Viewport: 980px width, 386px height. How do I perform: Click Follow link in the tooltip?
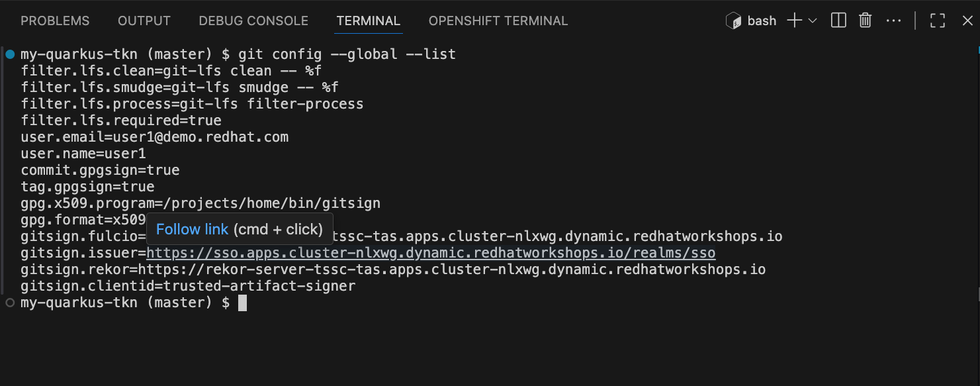click(192, 229)
